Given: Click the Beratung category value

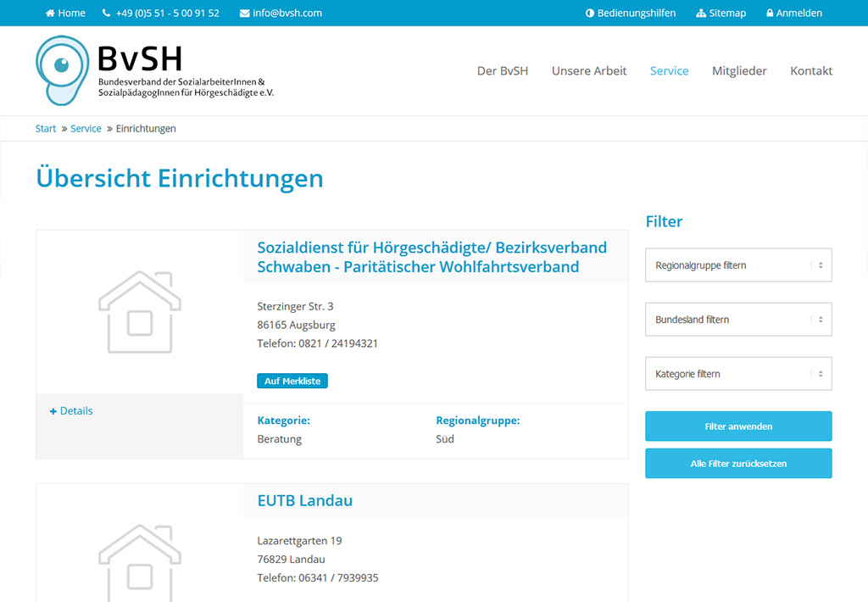Looking at the screenshot, I should click(x=280, y=439).
